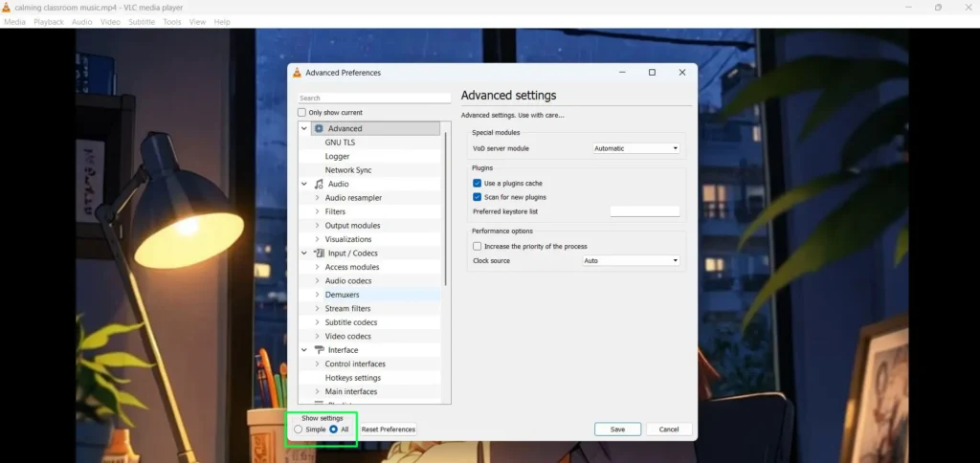Collapse the Advanced tree category

click(x=304, y=129)
